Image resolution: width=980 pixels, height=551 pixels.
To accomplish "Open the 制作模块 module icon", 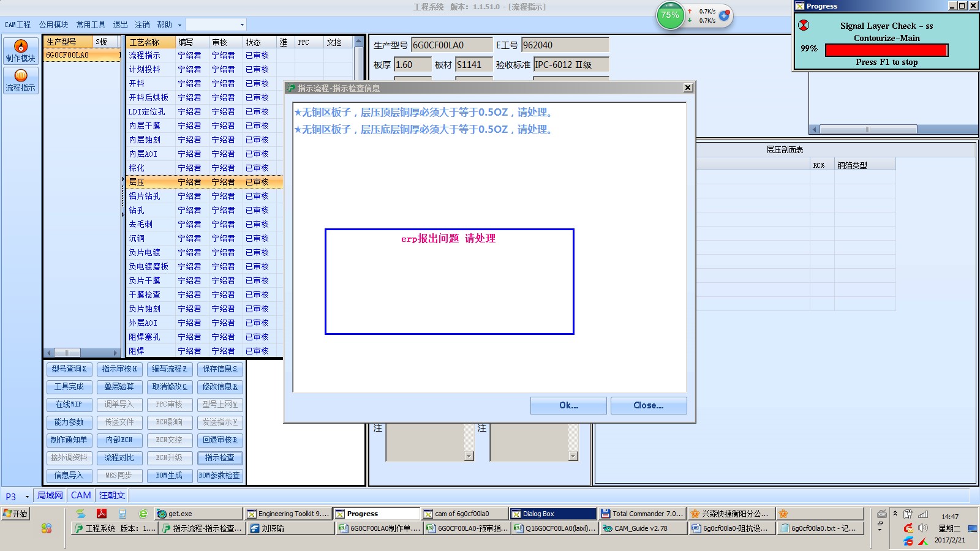I will coord(21,51).
